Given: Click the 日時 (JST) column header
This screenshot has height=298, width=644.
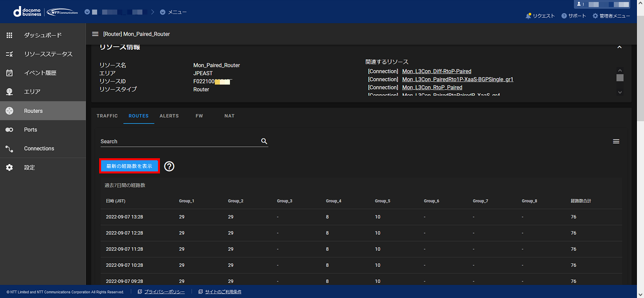Looking at the screenshot, I should point(116,201).
